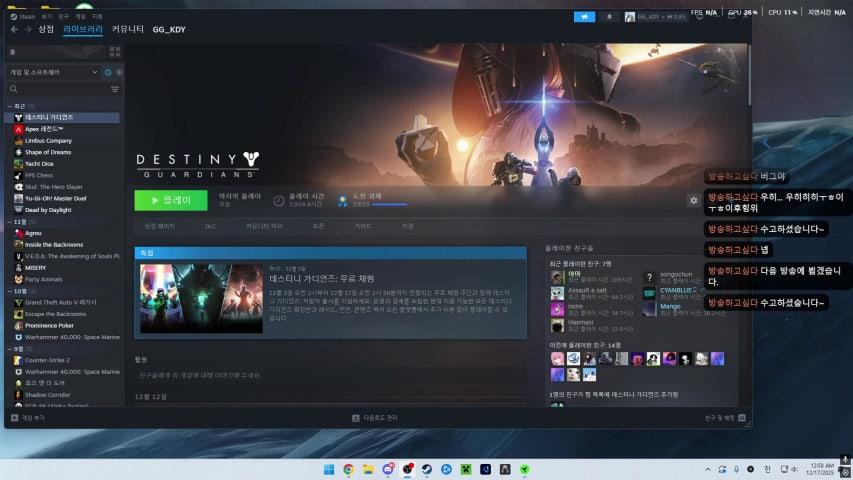Select Apex Legends in library list
The width and height of the screenshot is (853, 480).
44,129
